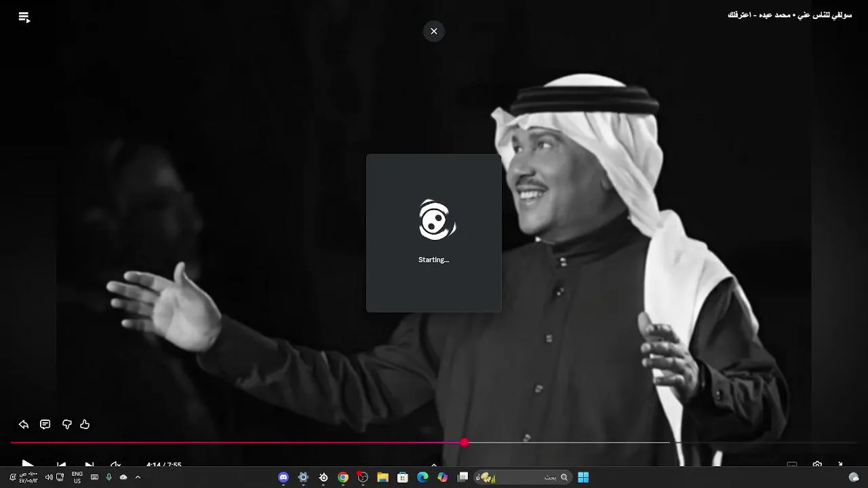This screenshot has width=868, height=488.
Task: Open the player settings gear
Action: pos(817,465)
